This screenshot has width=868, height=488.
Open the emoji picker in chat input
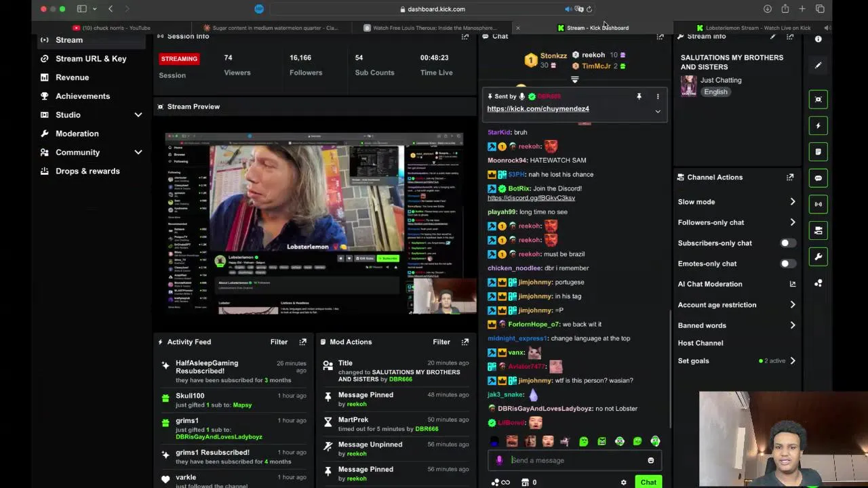[650, 460]
